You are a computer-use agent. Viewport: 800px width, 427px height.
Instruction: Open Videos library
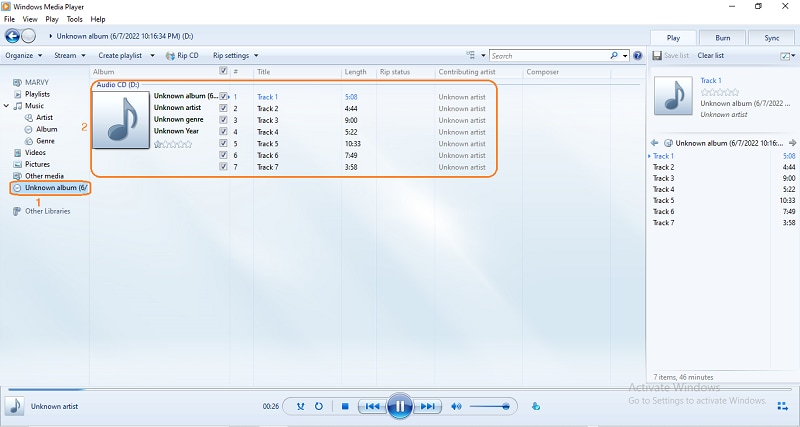pyautogui.click(x=35, y=153)
